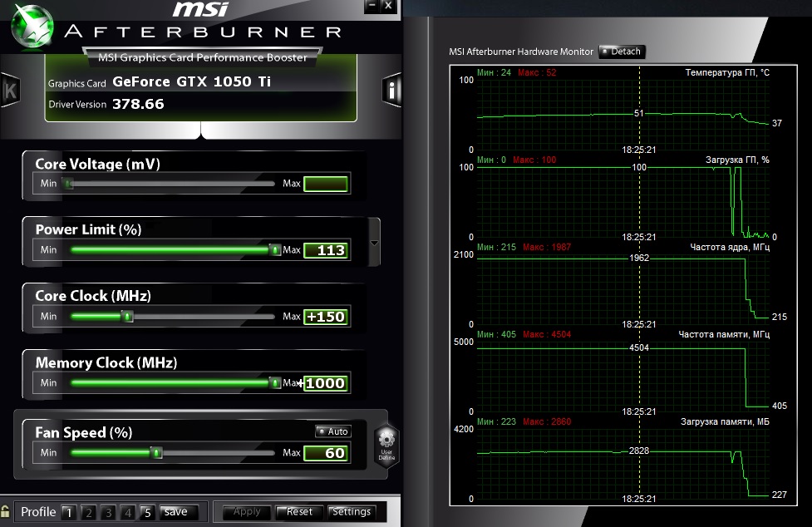Click the MSI Afterburner Hardware Monitor title
Screen dimensions: 812x527
pos(521,52)
